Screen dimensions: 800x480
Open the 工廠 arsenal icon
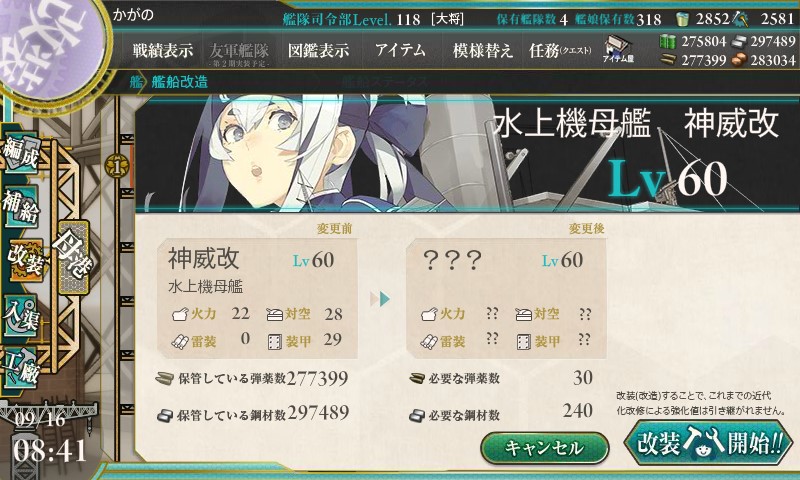(21, 368)
